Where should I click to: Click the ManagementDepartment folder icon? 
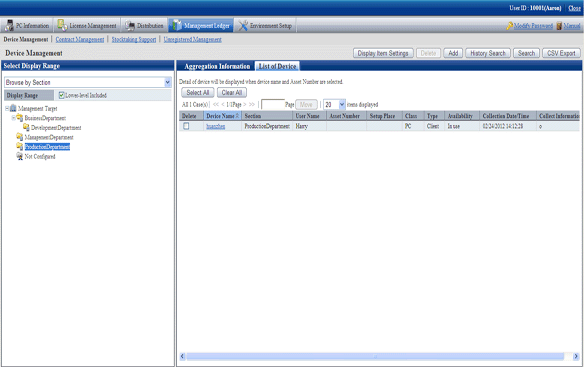tap(20, 137)
